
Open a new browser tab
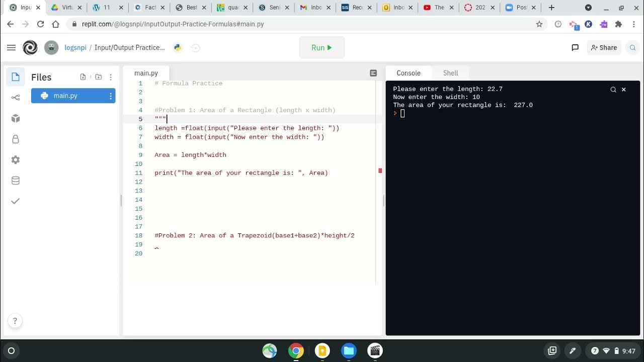(x=551, y=8)
